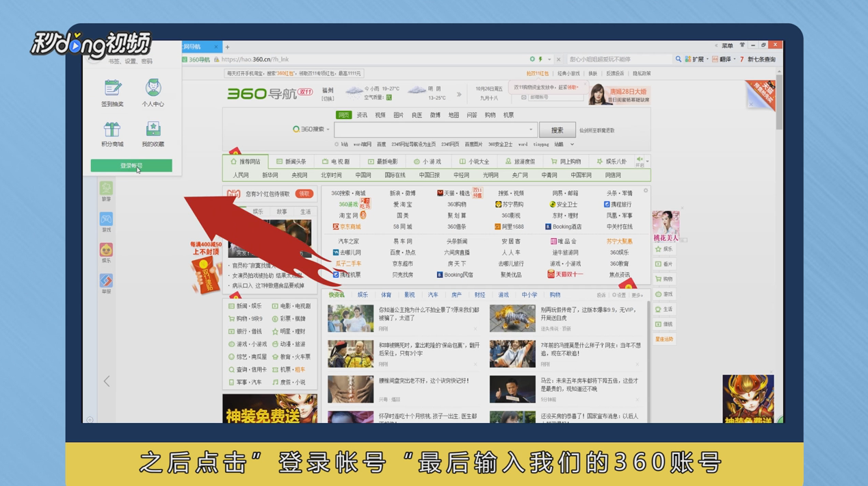Open the 菜单 browser menu

(727, 46)
